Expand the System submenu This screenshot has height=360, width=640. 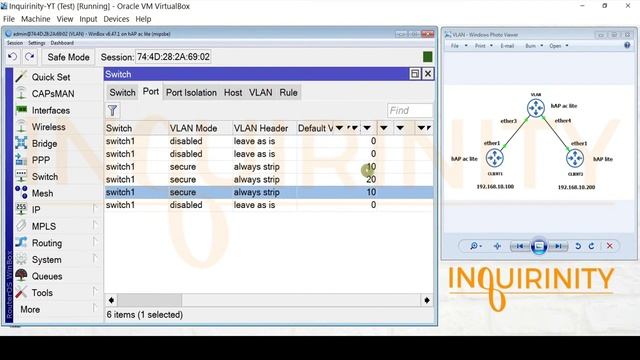point(94,259)
